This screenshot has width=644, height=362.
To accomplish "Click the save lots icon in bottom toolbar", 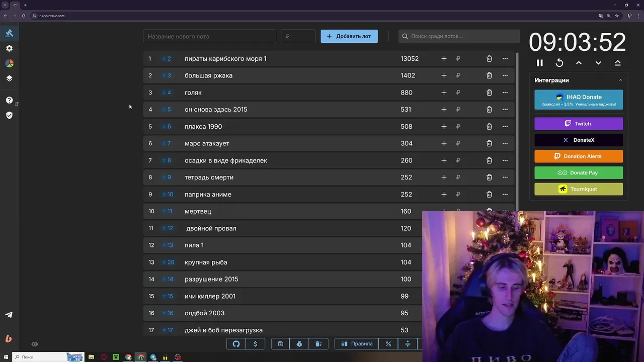I will tap(280, 344).
